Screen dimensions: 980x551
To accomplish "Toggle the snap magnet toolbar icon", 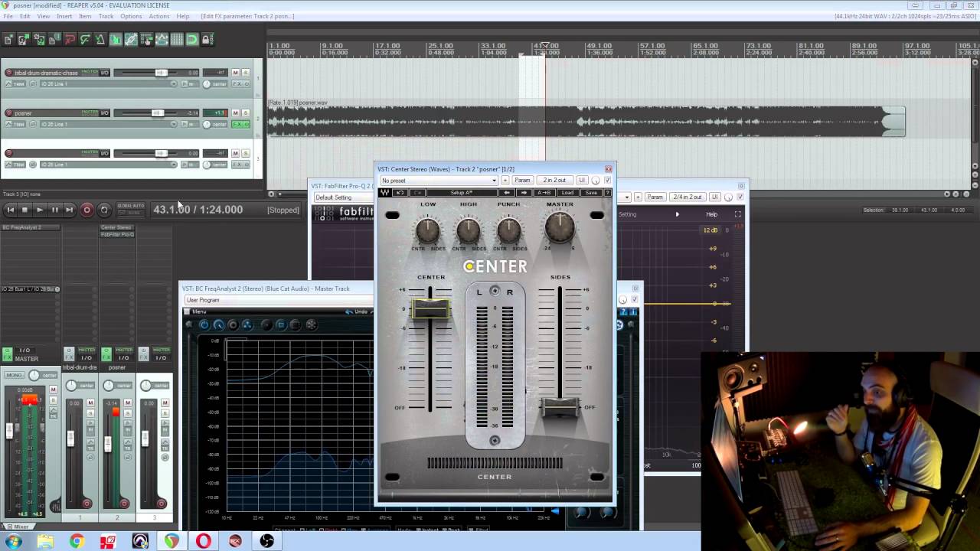I will (192, 40).
